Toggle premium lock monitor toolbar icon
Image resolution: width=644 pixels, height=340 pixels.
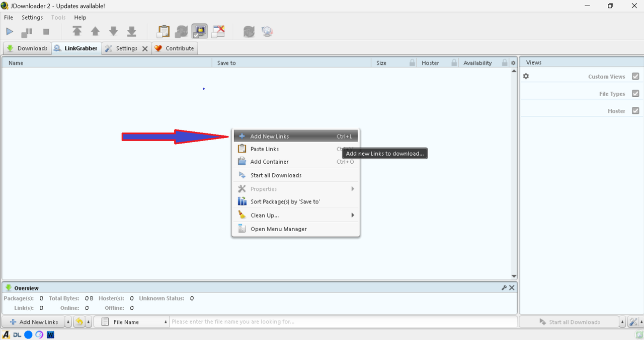(200, 31)
